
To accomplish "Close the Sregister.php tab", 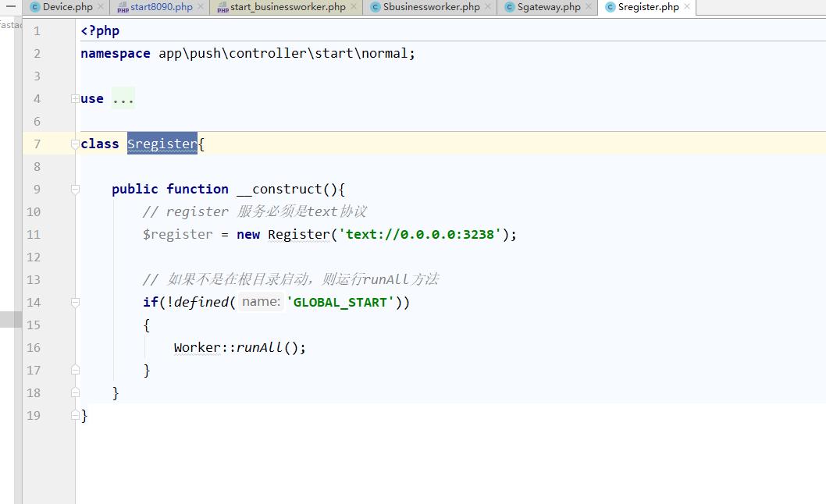I will 687,7.
